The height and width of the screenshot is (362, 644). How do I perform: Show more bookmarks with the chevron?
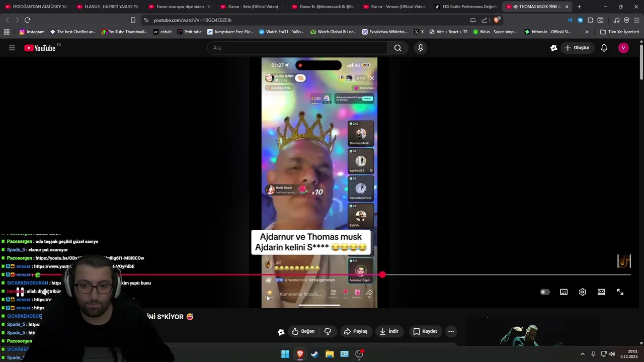[587, 32]
